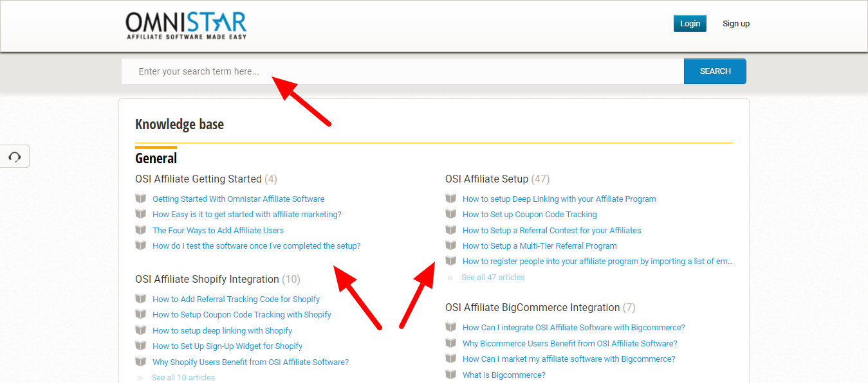Open OSI Affiliate BigCommerce Integration category
868x383 pixels.
point(540,308)
